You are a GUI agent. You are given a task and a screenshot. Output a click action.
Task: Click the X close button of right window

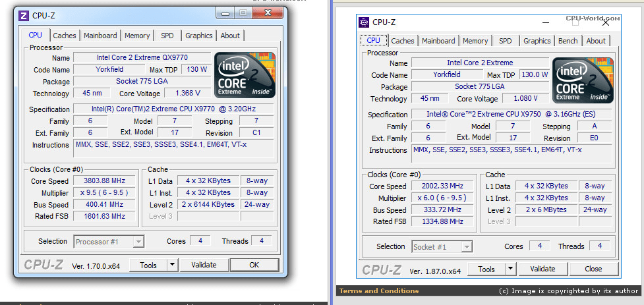pos(606,23)
